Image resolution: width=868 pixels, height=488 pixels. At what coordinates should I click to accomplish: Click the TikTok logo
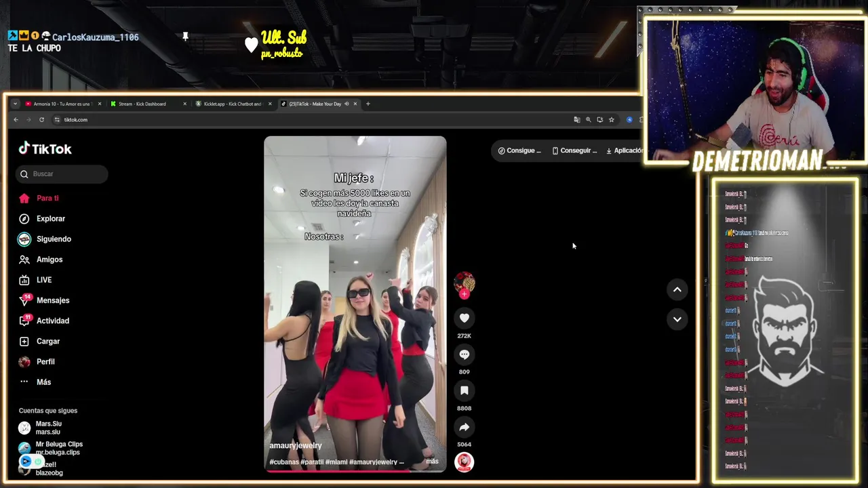[x=45, y=148]
